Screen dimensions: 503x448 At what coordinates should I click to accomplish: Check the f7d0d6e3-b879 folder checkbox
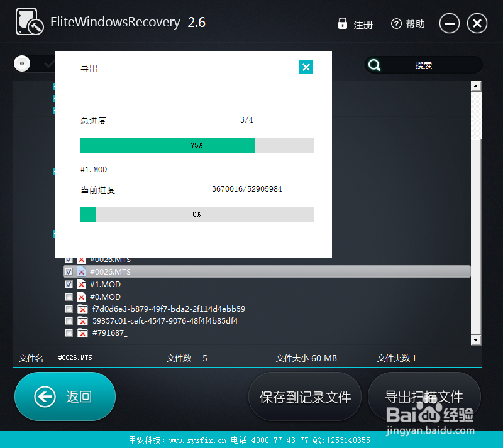pos(69,309)
